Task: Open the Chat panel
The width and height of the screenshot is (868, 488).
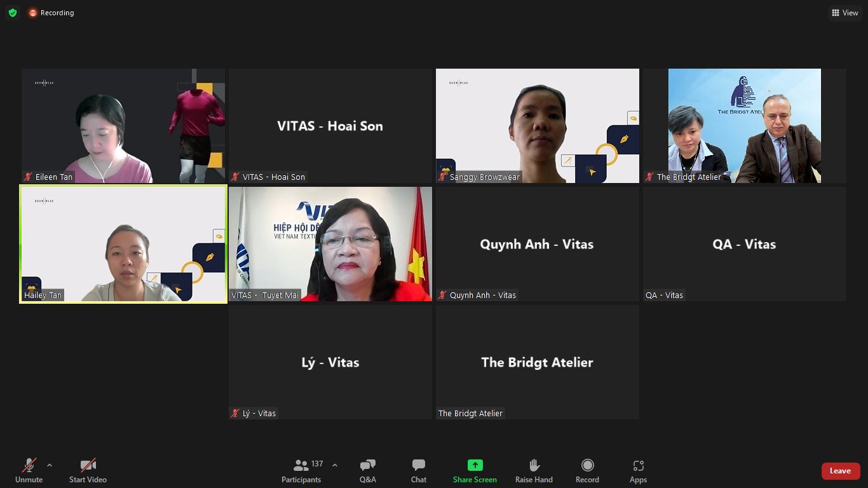Action: click(x=418, y=471)
